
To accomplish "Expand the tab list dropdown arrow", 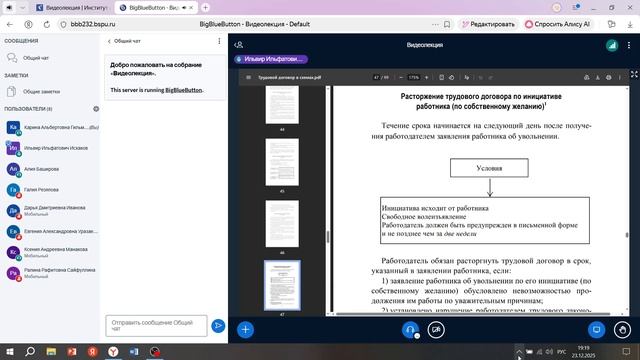I will tap(22, 7).
